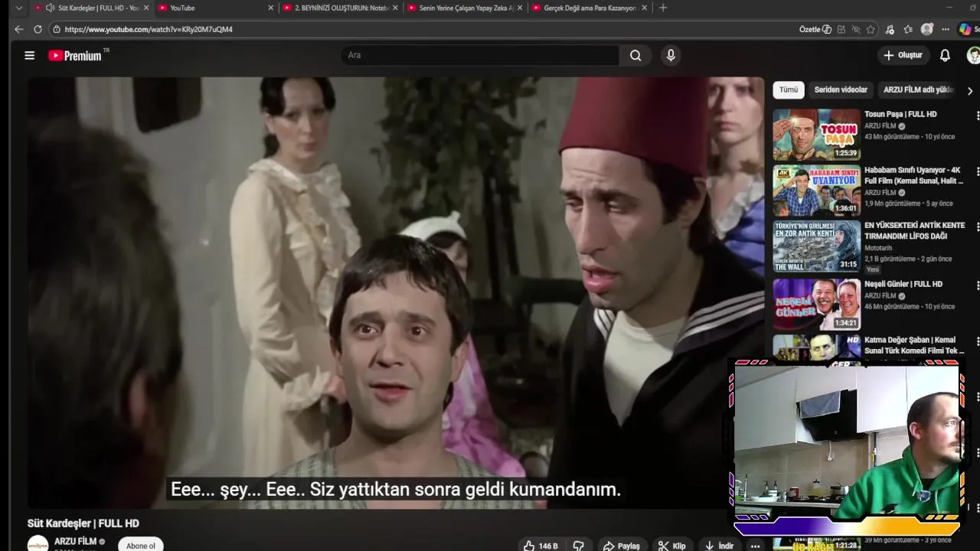Open the tab search dropdown arrow

click(19, 8)
